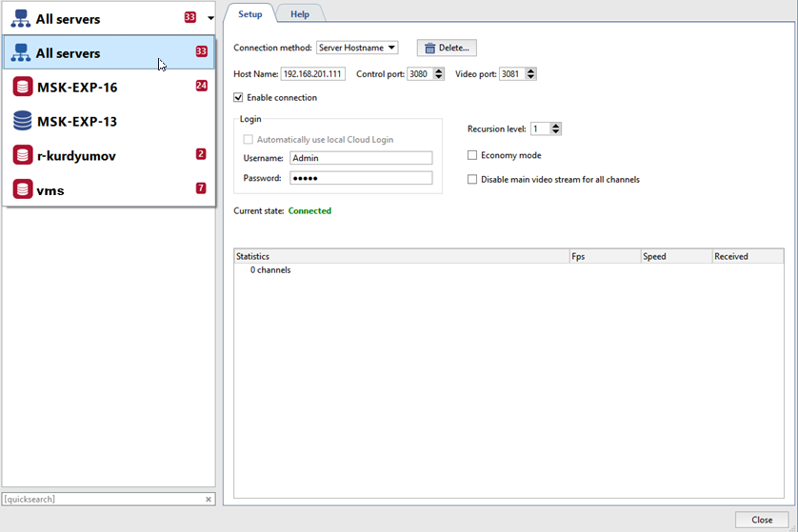This screenshot has width=798, height=532.
Task: Click the Control port spinner arrows
Action: (x=438, y=74)
